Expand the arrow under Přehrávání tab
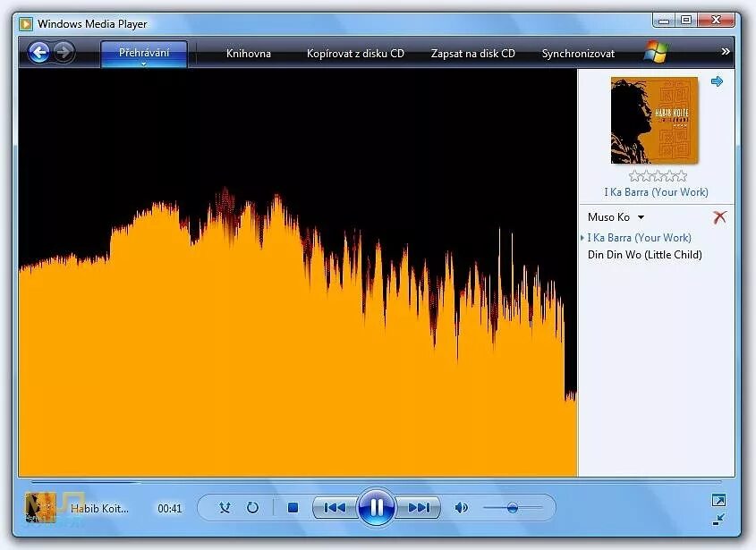This screenshot has height=550, width=756. (x=144, y=64)
